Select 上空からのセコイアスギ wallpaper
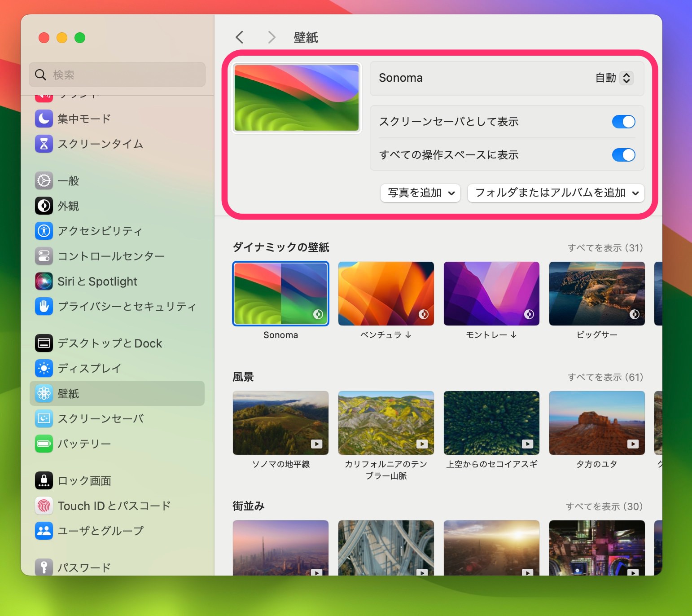Screen dimensions: 692x616 491,423
